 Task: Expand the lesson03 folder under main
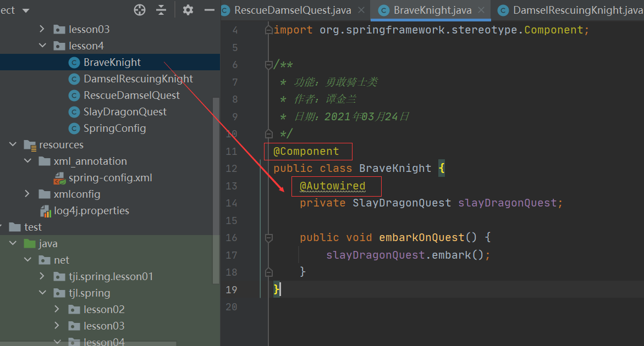click(42, 29)
